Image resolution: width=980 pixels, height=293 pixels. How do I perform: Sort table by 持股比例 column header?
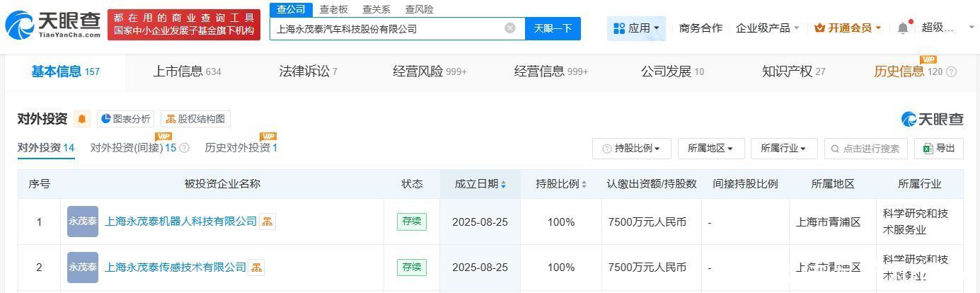pos(560,184)
